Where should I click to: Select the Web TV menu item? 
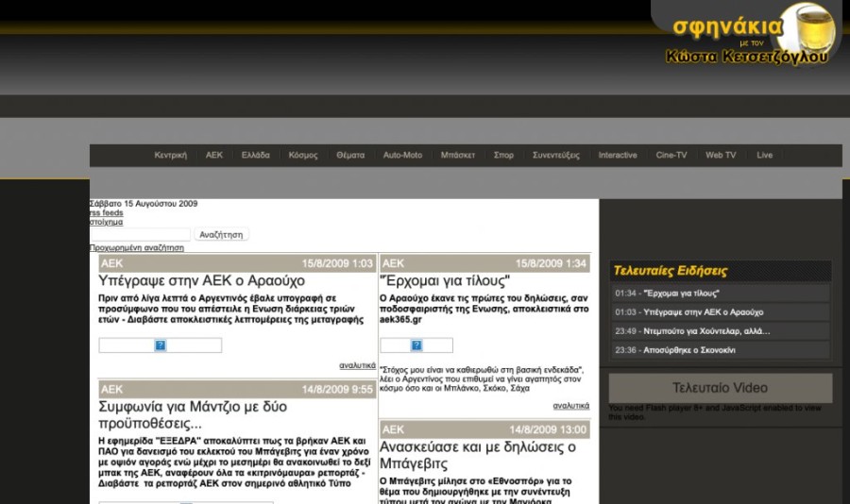[721, 155]
